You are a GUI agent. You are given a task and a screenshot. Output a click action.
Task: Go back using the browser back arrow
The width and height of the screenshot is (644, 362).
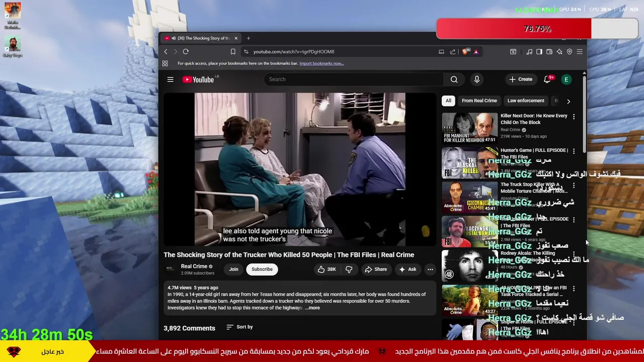(x=166, y=52)
